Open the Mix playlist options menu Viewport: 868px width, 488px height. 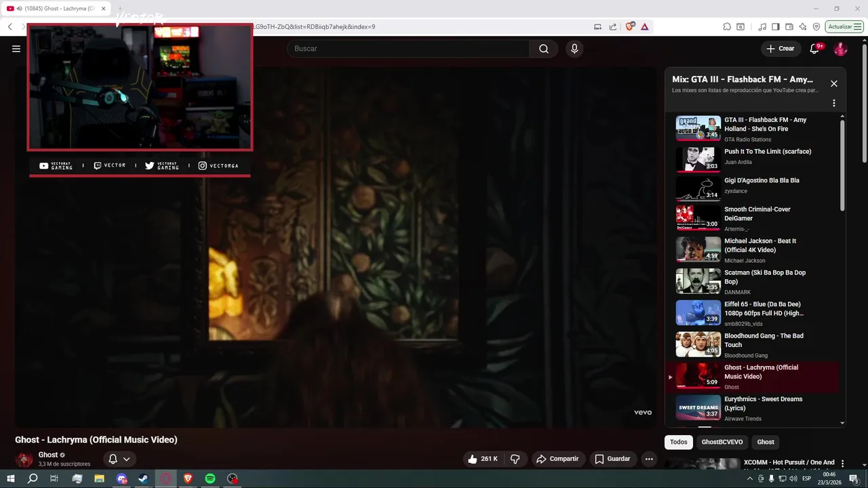[834, 103]
